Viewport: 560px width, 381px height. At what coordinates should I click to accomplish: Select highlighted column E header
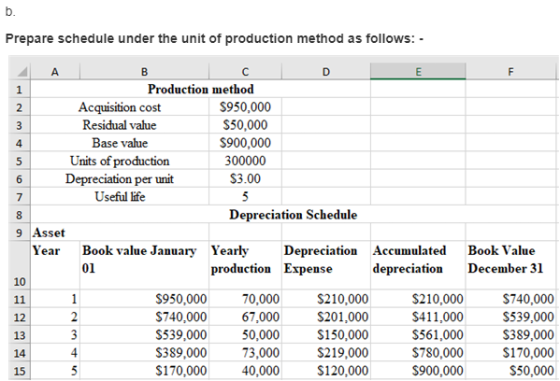coord(418,72)
